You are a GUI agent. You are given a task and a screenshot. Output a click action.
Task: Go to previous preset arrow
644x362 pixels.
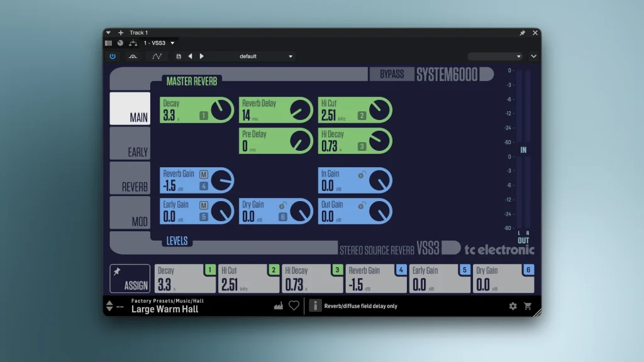tap(190, 56)
